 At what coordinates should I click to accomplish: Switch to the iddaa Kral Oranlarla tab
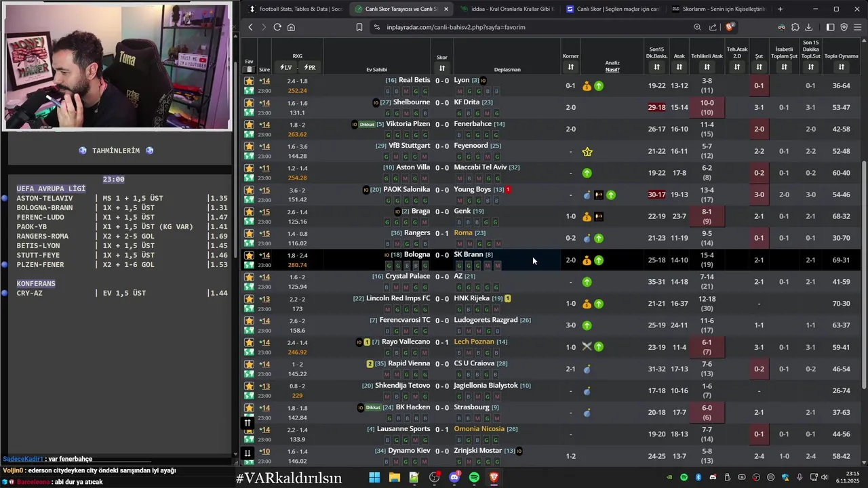coord(507,9)
